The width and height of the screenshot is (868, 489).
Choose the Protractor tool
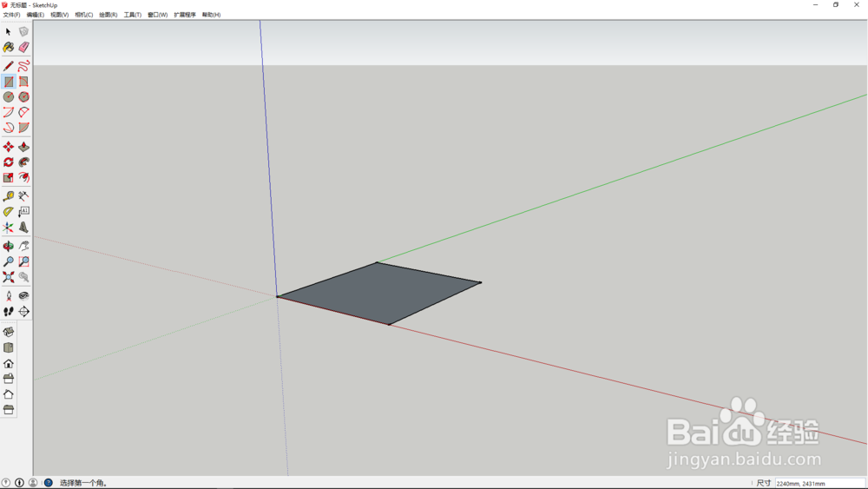(x=9, y=212)
